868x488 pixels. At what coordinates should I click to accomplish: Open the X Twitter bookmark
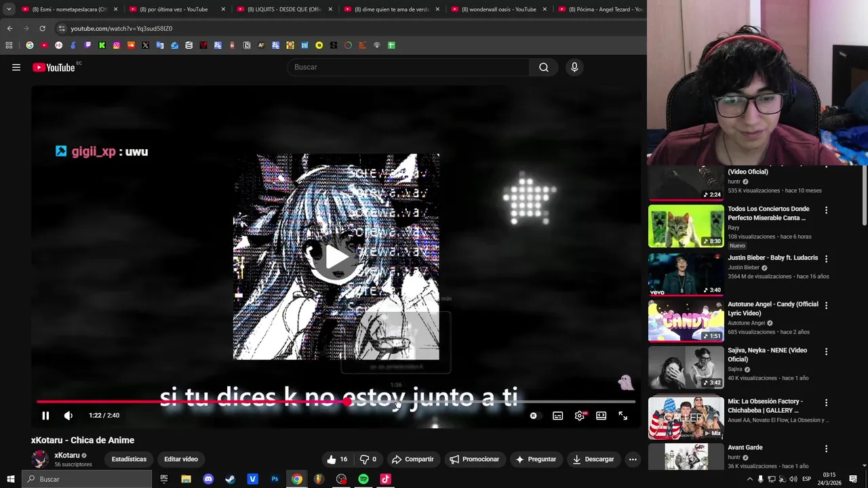(x=145, y=45)
